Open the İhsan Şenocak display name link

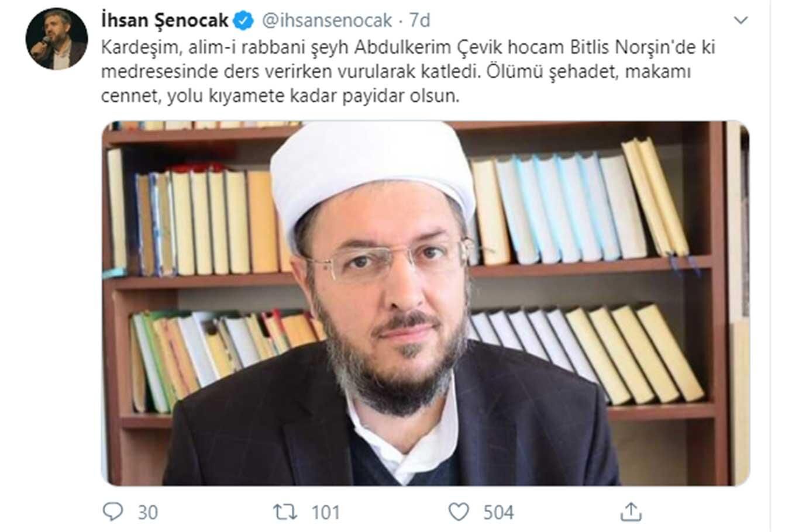tap(164, 21)
